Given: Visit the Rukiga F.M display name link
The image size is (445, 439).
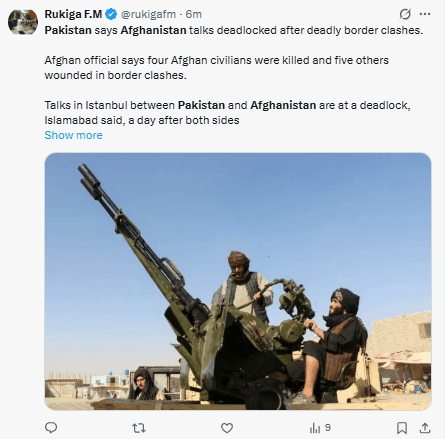Looking at the screenshot, I should coord(73,14).
